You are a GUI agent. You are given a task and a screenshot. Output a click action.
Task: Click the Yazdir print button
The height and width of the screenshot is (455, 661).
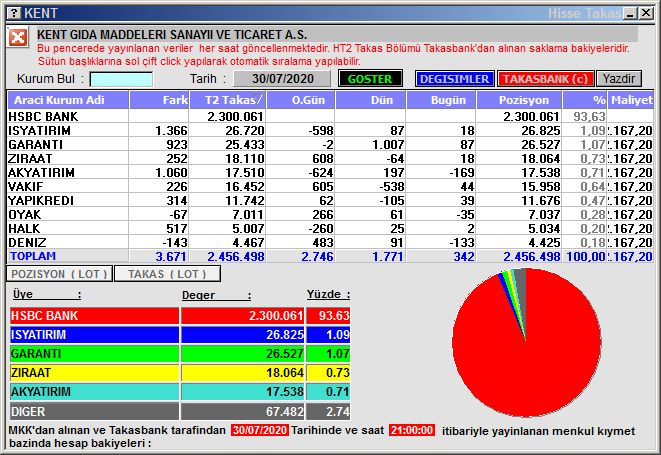pyautogui.click(x=618, y=79)
